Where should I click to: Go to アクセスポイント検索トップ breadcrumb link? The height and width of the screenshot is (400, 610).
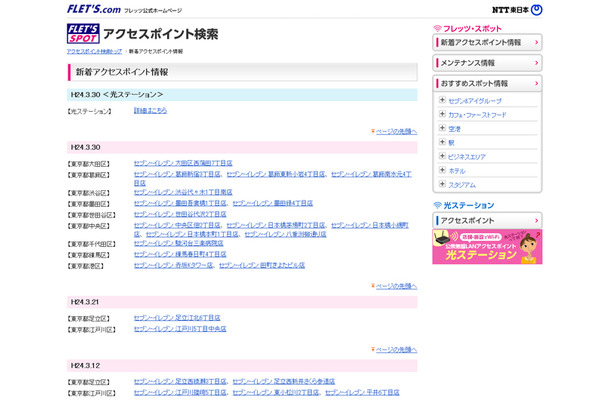(94, 51)
